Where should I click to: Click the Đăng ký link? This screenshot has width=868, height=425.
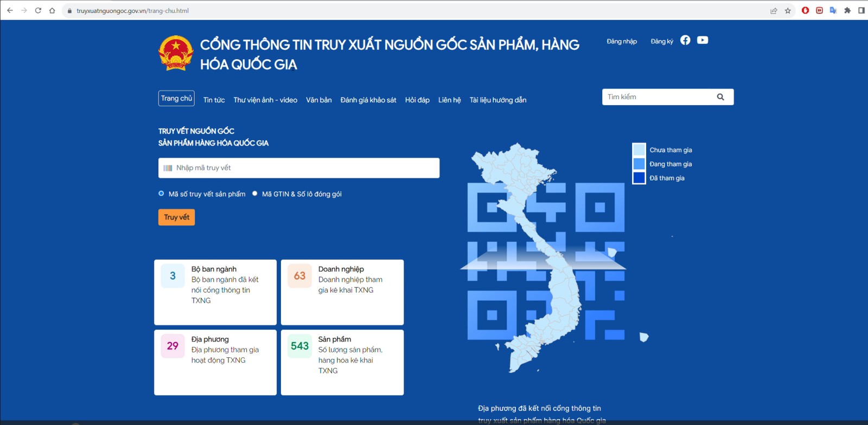pyautogui.click(x=662, y=41)
